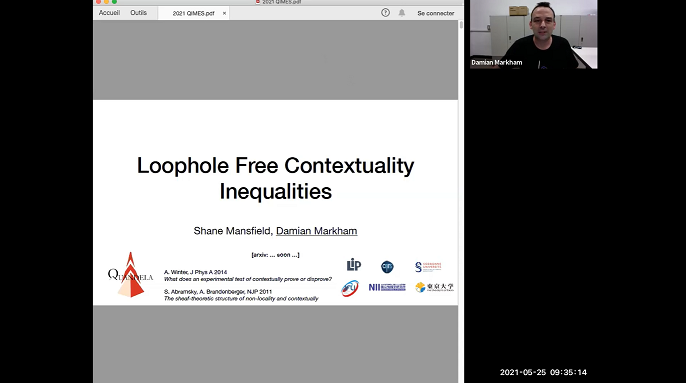
Task: Open the Outils tab
Action: (x=138, y=13)
